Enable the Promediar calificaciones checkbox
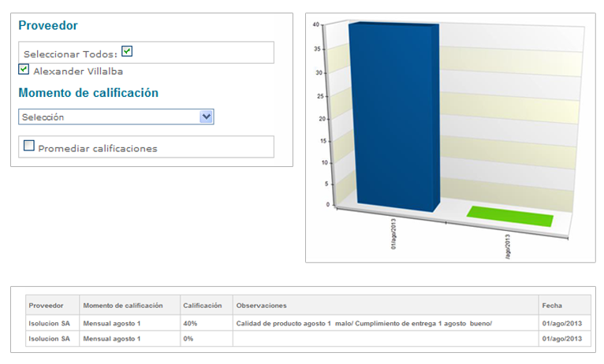Image resolution: width=604 pixels, height=364 pixels. [29, 146]
